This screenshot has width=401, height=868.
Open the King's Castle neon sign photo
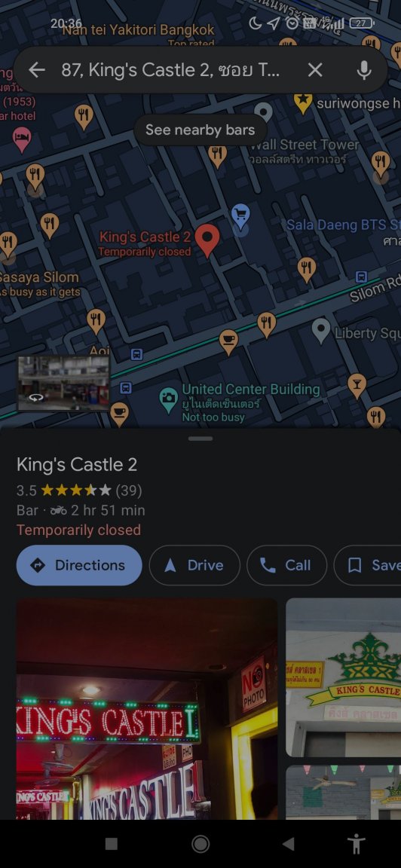[147, 708]
